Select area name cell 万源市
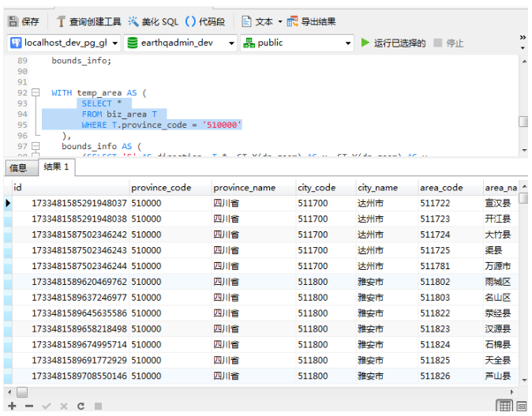 click(501, 266)
